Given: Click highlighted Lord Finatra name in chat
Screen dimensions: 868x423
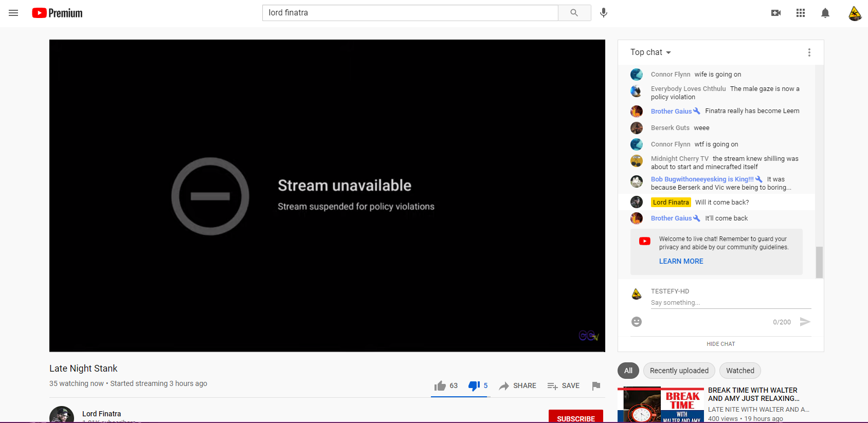Looking at the screenshot, I should 671,203.
